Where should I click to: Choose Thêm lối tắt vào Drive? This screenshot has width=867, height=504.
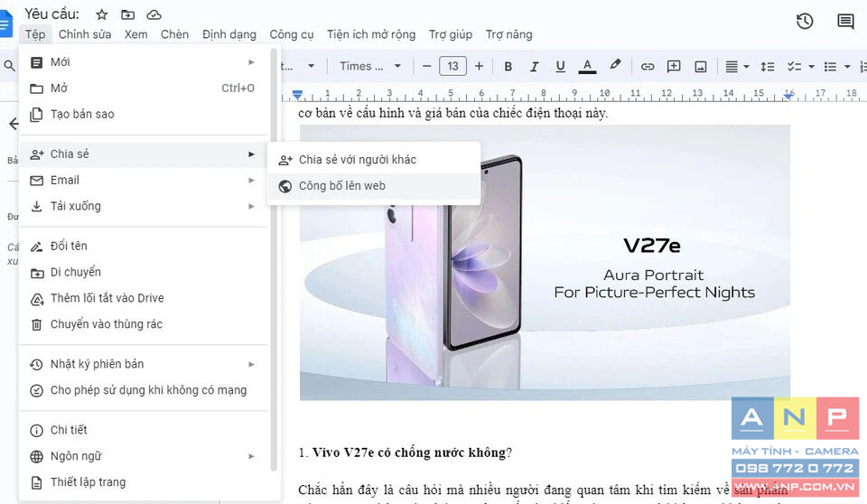144,298
